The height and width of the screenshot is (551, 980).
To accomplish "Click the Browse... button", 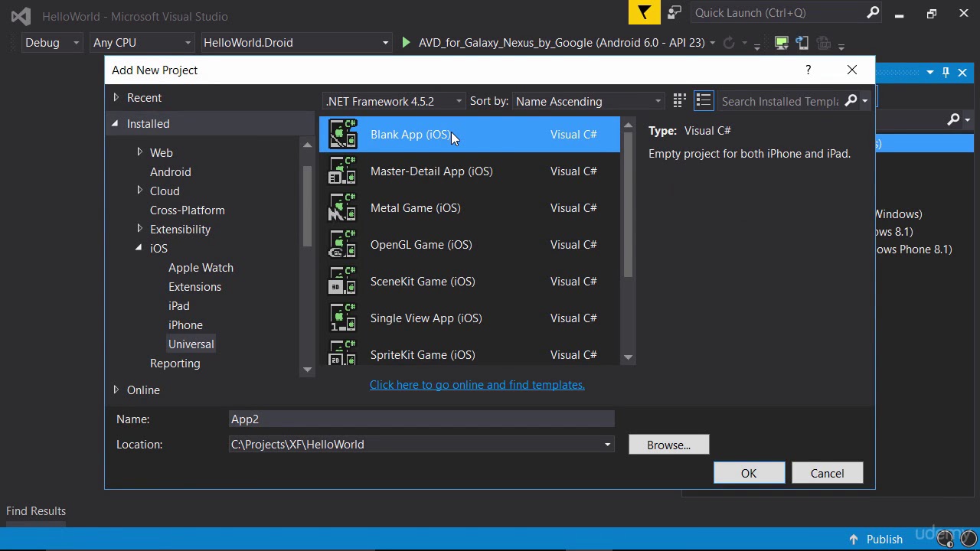I will (x=668, y=445).
